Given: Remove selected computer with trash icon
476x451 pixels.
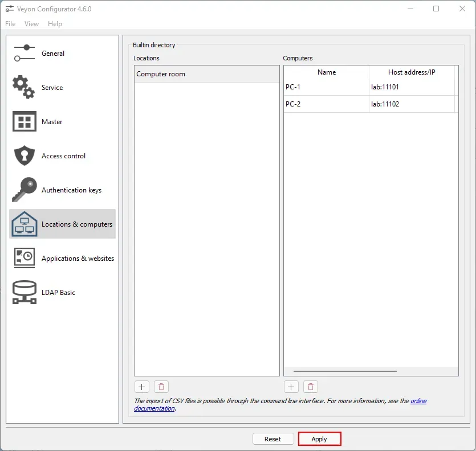Looking at the screenshot, I should click(x=311, y=387).
